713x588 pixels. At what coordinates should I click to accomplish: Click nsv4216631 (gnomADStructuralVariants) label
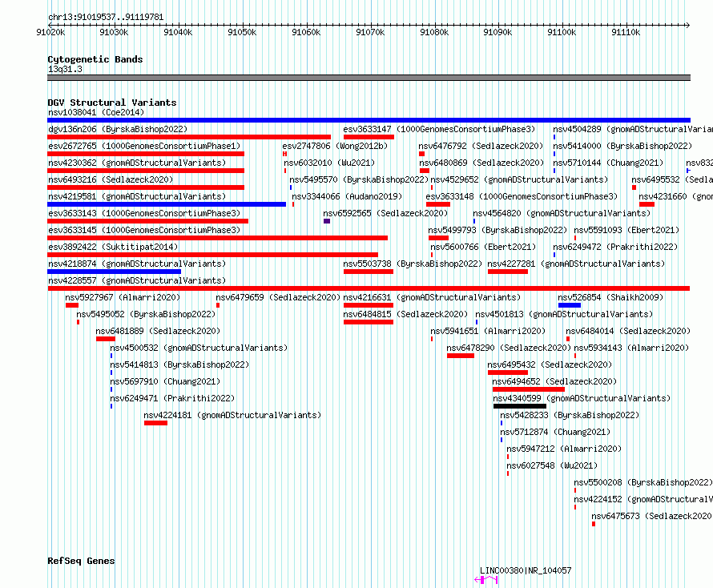tap(432, 297)
